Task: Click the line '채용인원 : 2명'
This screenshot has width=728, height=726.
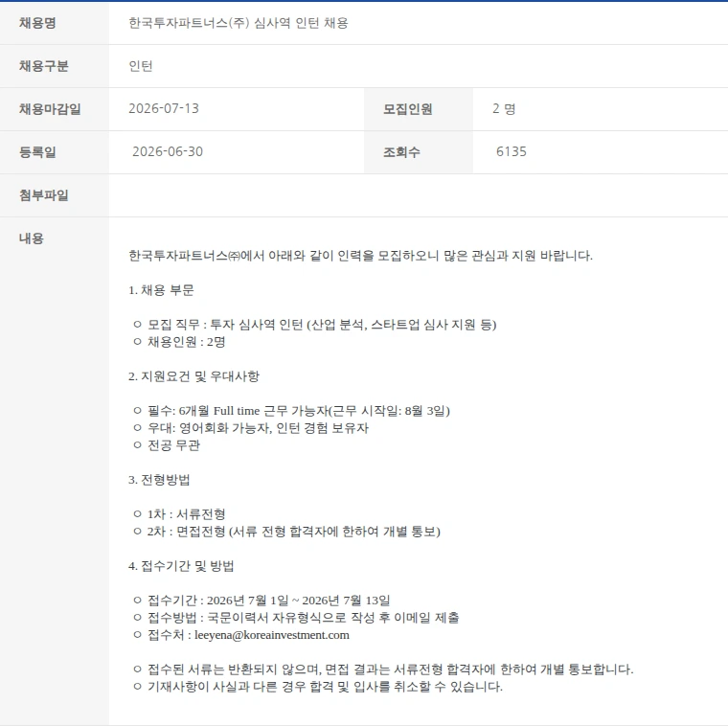Action: click(186, 342)
